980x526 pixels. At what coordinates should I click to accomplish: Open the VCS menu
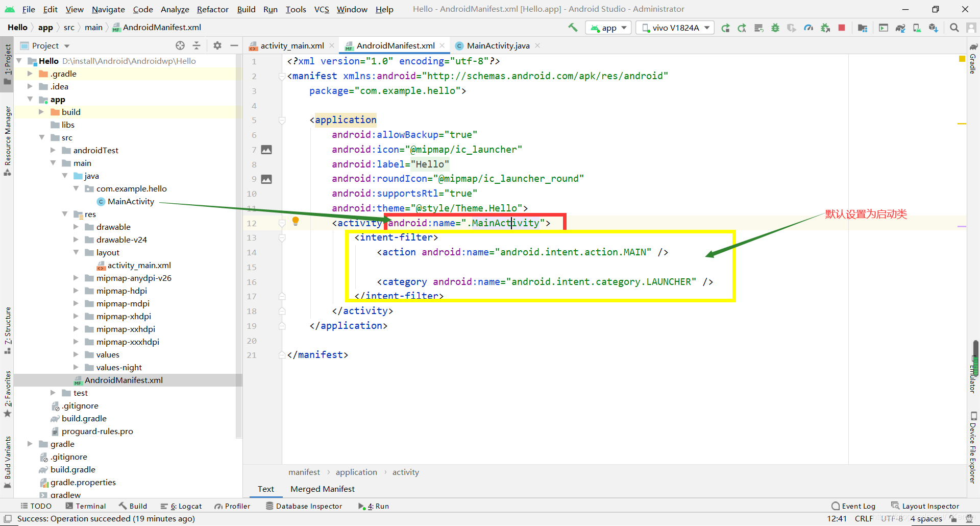pyautogui.click(x=322, y=9)
